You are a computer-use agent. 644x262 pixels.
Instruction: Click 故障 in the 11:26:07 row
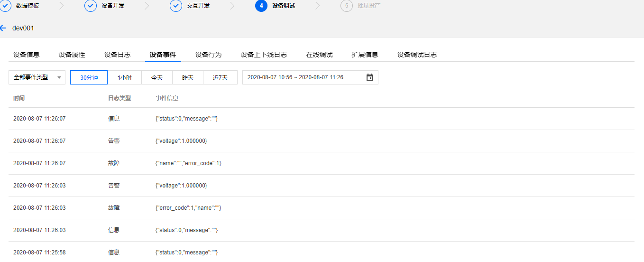pos(114,163)
